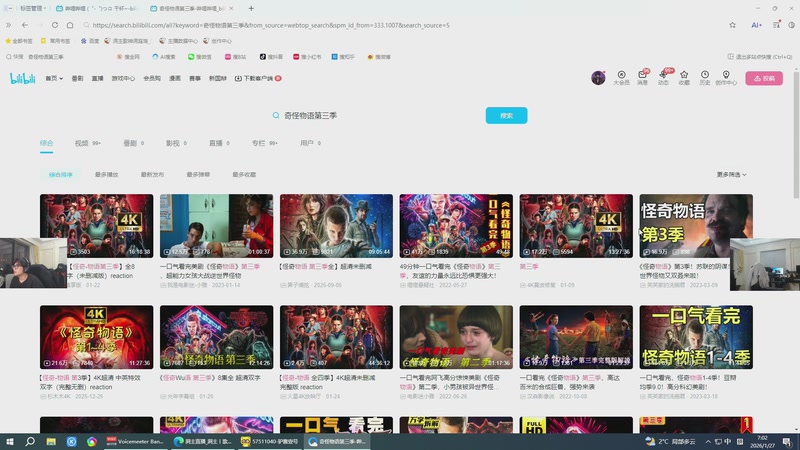Select the 综合 search tab
The image size is (800, 450).
click(x=46, y=143)
